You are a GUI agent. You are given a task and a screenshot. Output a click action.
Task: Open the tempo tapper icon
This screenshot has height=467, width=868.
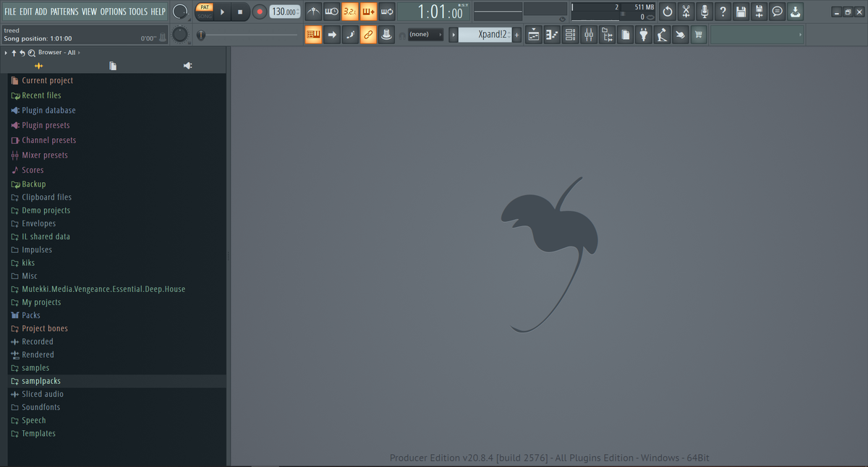662,35
